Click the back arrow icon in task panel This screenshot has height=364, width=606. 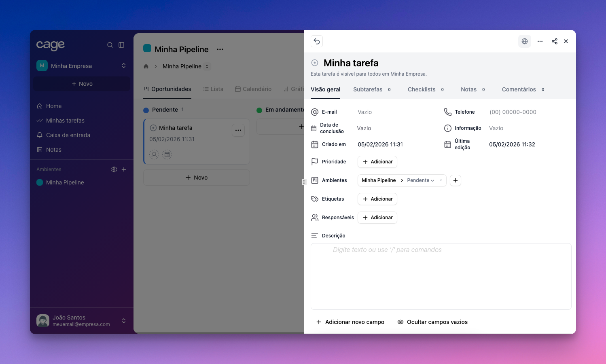317,41
